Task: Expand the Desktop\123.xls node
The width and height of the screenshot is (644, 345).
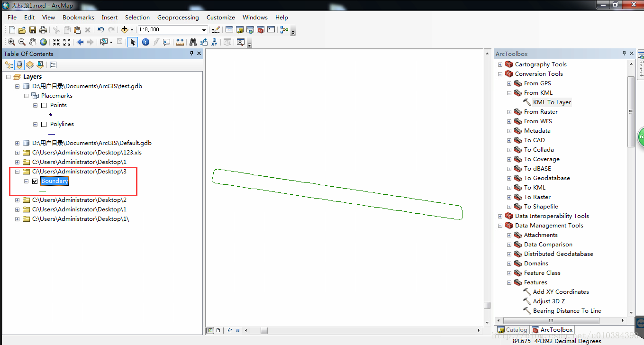Action: pyautogui.click(x=18, y=153)
